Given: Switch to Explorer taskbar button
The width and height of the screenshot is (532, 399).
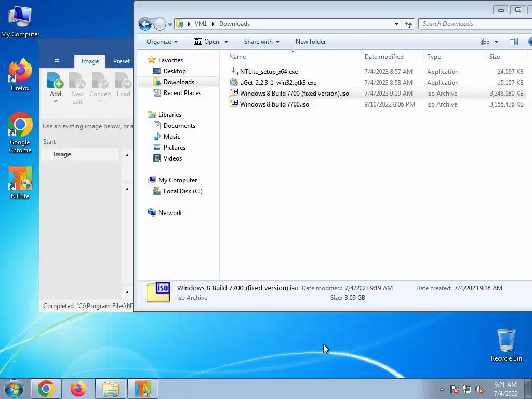Looking at the screenshot, I should pyautogui.click(x=111, y=389).
